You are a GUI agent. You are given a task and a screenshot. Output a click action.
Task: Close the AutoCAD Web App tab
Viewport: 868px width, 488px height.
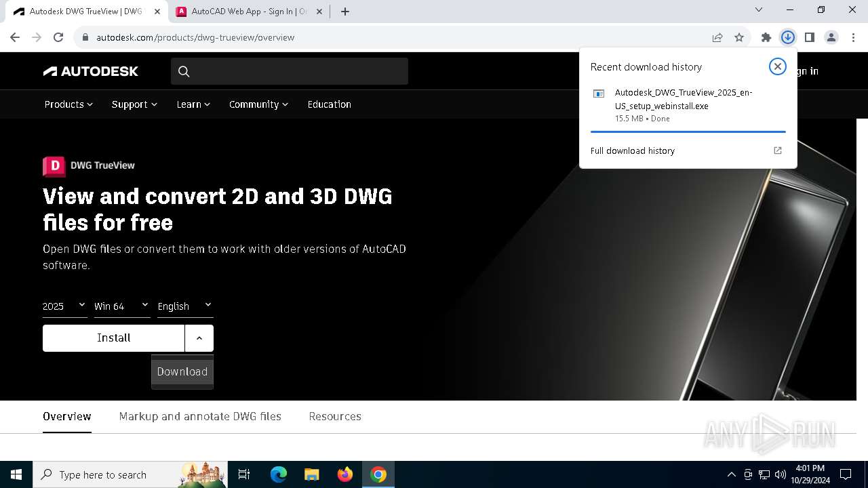320,12
